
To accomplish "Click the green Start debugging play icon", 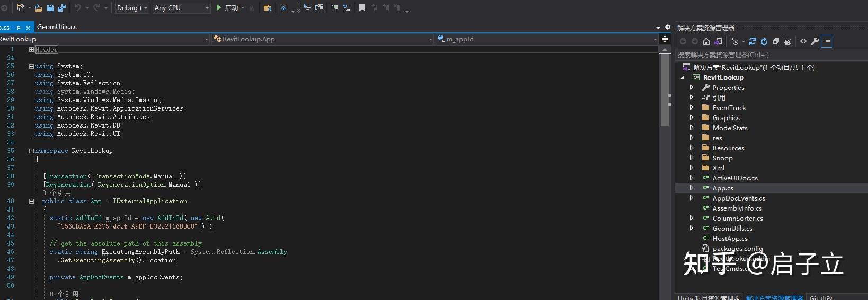I will pos(218,8).
